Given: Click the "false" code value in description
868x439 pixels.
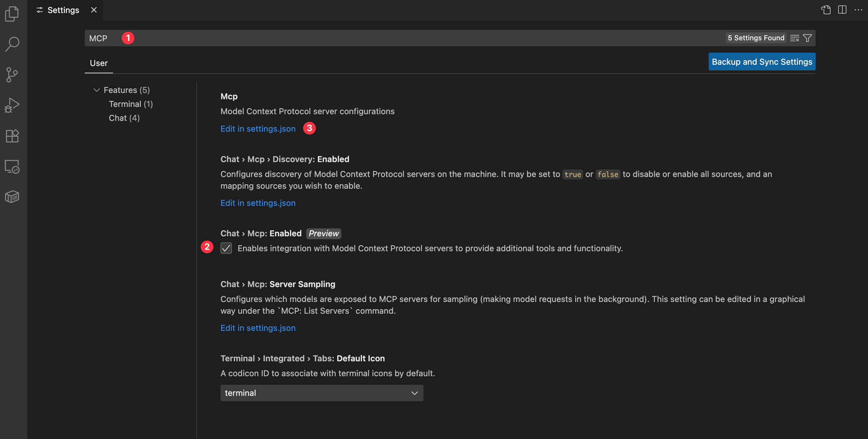Looking at the screenshot, I should coord(608,174).
